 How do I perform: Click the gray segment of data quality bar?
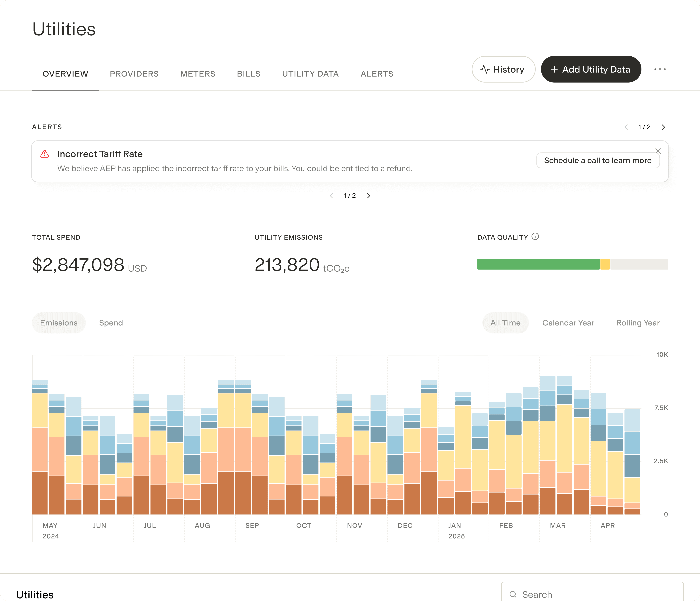639,264
